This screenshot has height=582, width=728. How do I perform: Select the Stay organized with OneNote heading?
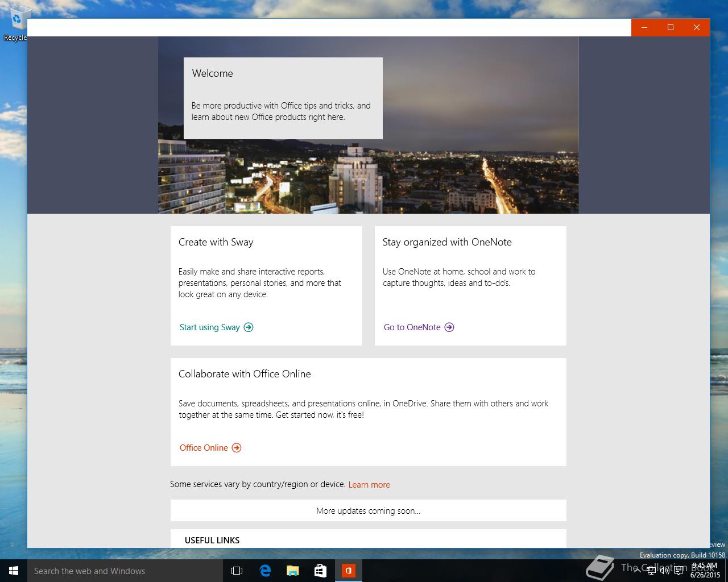click(x=447, y=242)
